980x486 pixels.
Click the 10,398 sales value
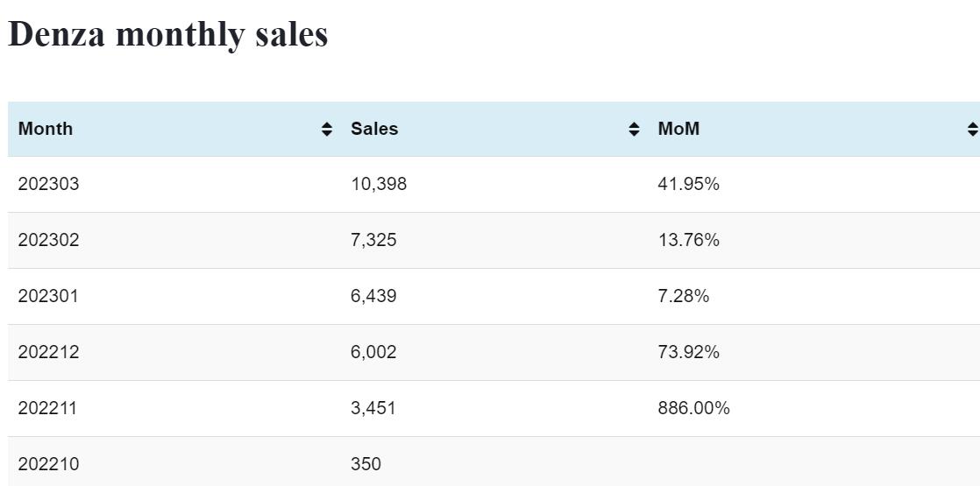[379, 184]
